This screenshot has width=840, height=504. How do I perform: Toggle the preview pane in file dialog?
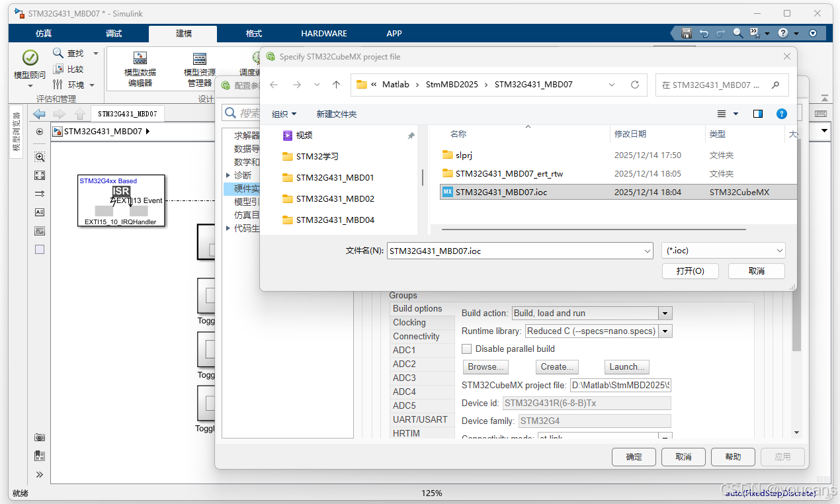click(758, 114)
